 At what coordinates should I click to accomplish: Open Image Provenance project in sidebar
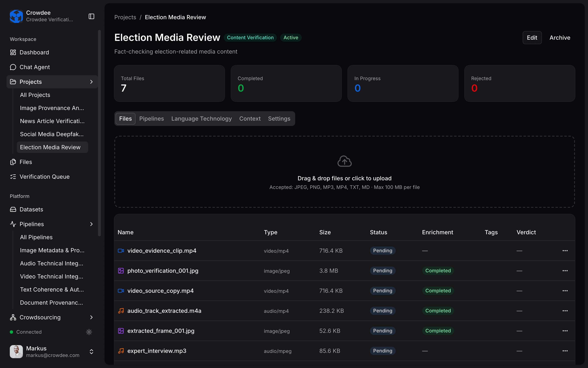pyautogui.click(x=52, y=108)
